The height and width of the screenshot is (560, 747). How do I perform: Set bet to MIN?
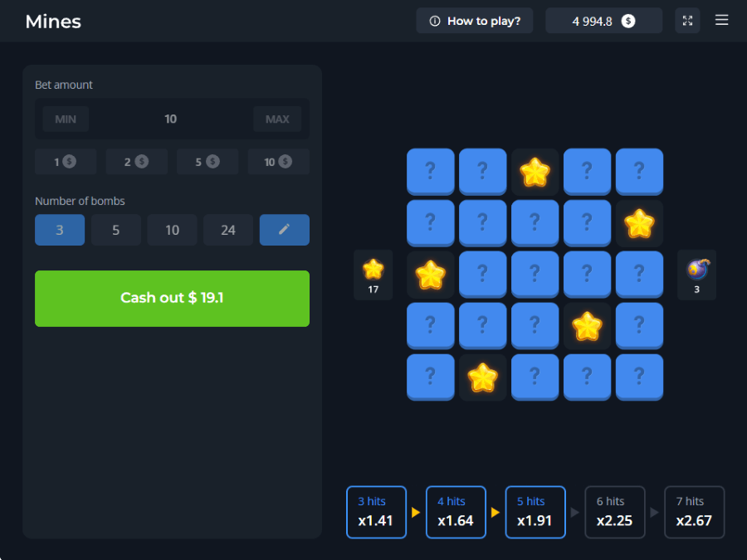(x=66, y=119)
